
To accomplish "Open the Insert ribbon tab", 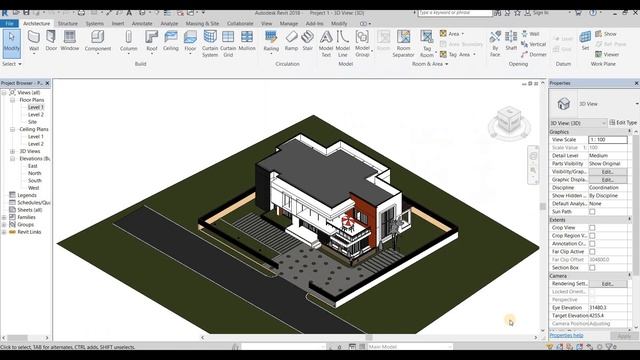I will coord(118,24).
